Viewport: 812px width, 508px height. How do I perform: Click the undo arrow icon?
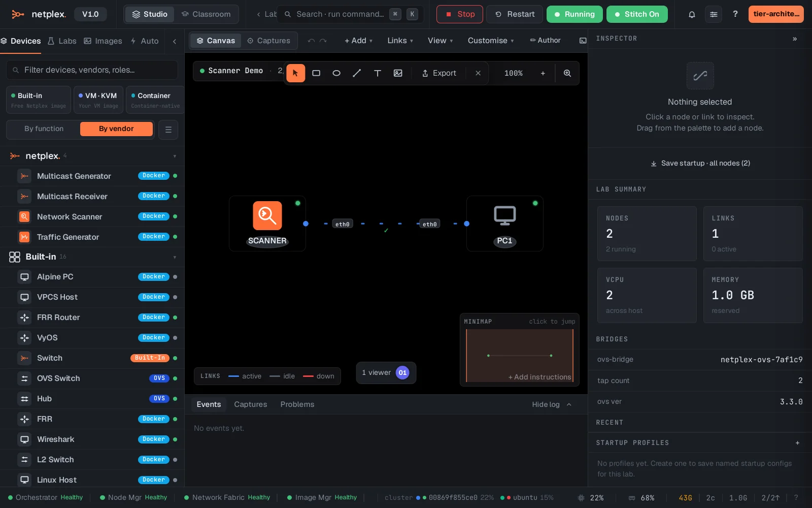pyautogui.click(x=311, y=41)
